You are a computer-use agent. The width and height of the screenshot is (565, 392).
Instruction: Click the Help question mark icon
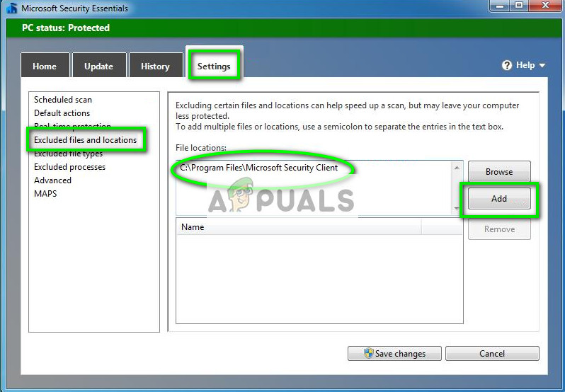coord(507,65)
